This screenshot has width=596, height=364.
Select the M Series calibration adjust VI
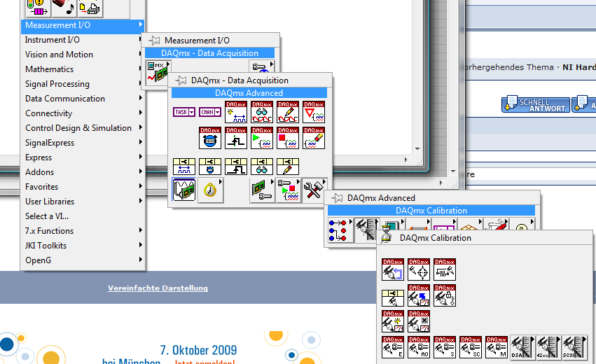click(x=496, y=347)
